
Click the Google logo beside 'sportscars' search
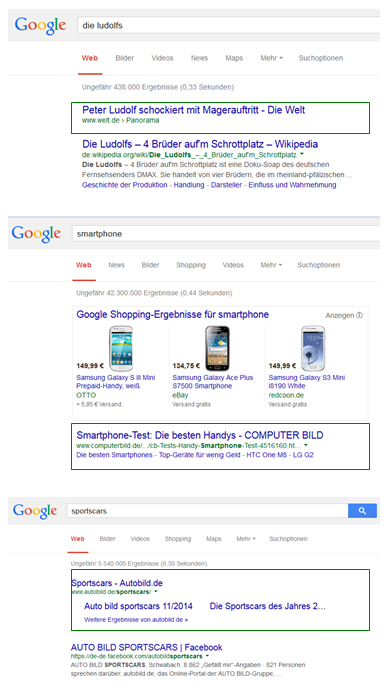[34, 511]
